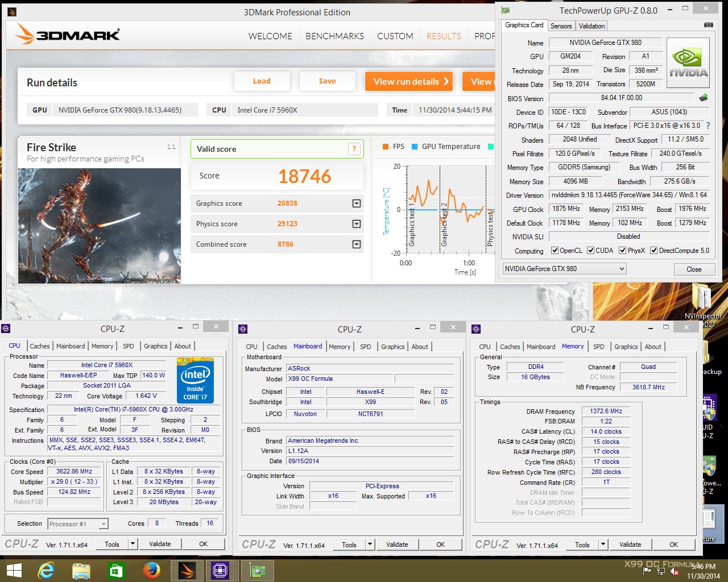Toggle the PhysX checkbox in GPU-Z
Screen dimensions: 728x582
click(622, 251)
